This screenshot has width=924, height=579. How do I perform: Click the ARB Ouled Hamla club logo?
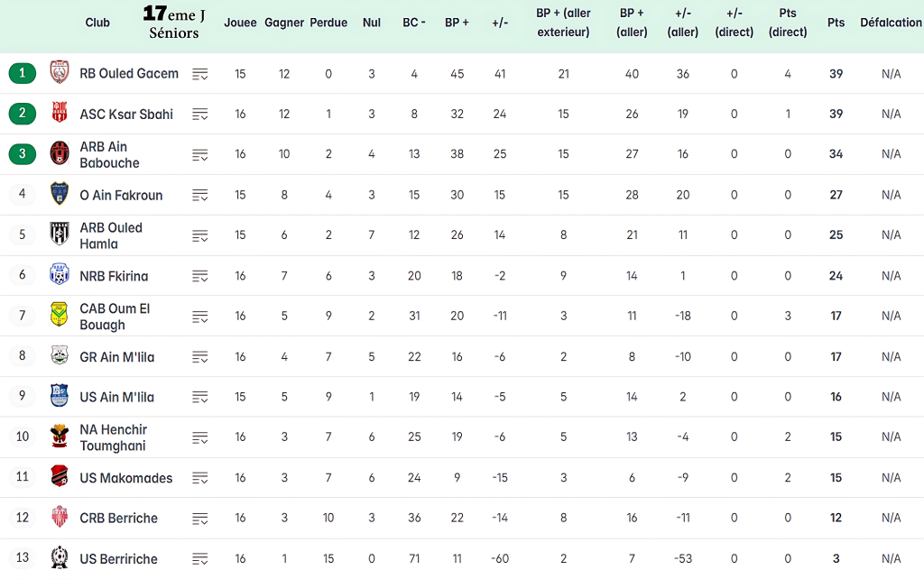[60, 234]
